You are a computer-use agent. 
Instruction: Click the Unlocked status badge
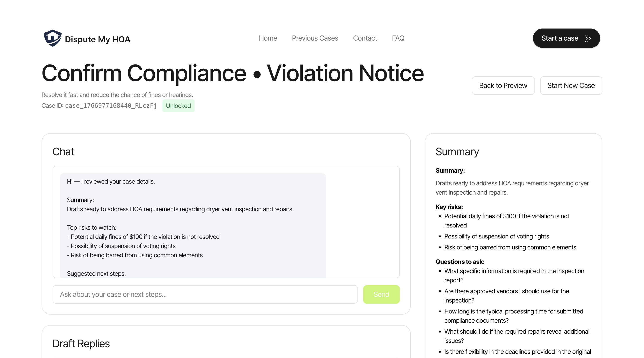178,106
